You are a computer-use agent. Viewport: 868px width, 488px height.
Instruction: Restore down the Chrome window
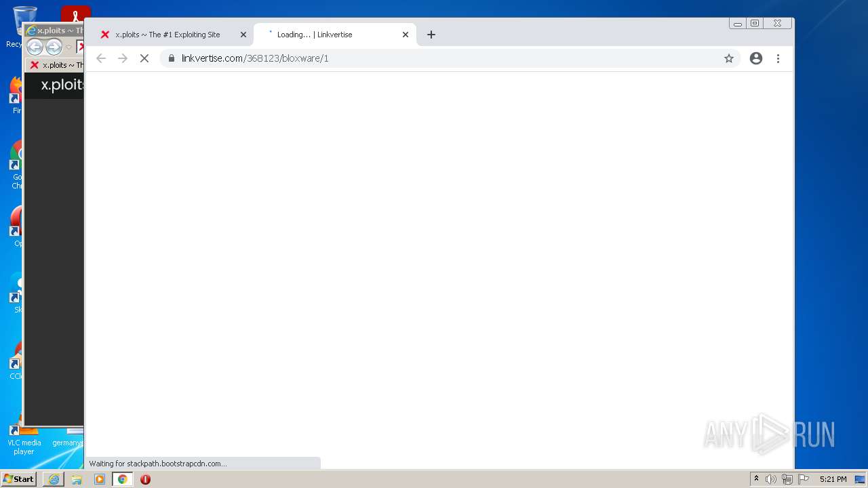[x=754, y=23]
